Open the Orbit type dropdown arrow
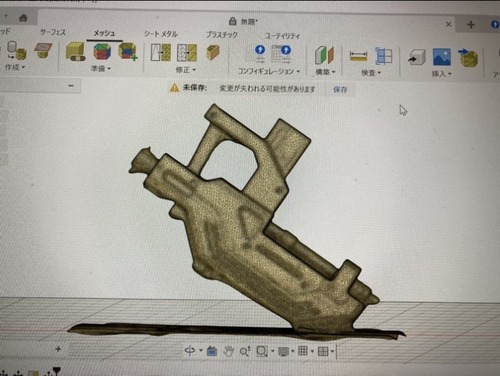 coord(201,350)
